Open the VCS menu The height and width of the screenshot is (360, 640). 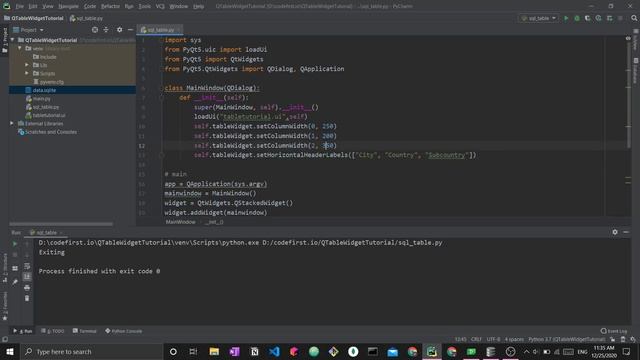pyautogui.click(x=160, y=7)
